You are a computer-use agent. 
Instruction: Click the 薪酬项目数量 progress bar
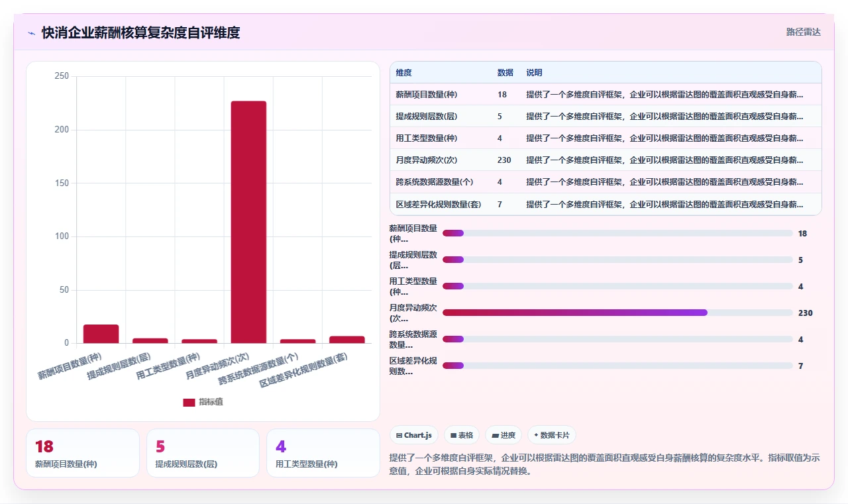click(617, 233)
